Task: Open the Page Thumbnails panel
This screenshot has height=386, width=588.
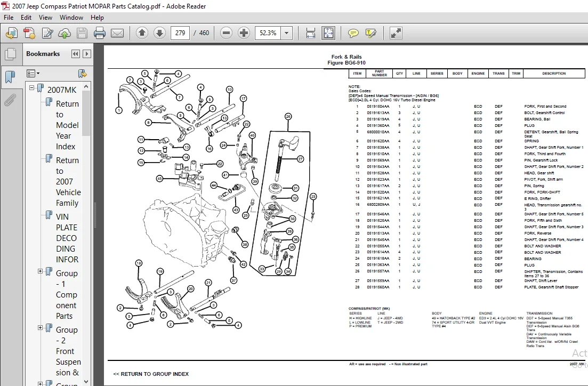Action: tap(10, 54)
